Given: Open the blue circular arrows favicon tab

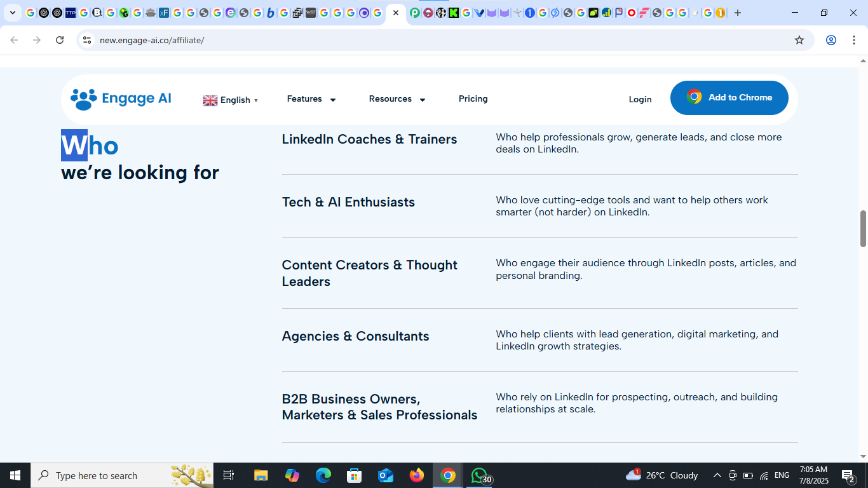Looking at the screenshot, I should click(555, 13).
